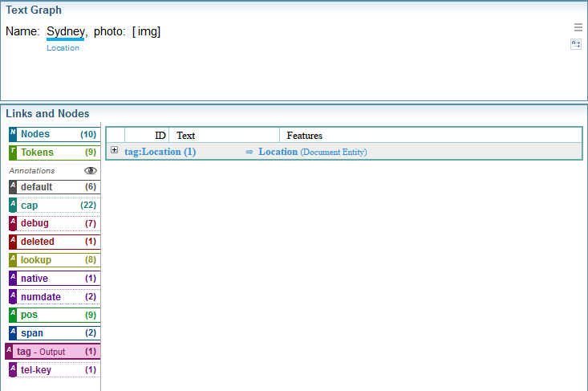Click the text layout icon below the menu icon
Image resolution: width=588 pixels, height=391 pixels.
[x=576, y=44]
